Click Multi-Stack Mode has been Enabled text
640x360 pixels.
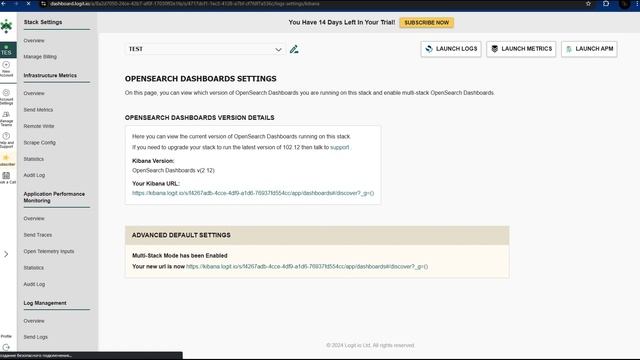coord(180,256)
